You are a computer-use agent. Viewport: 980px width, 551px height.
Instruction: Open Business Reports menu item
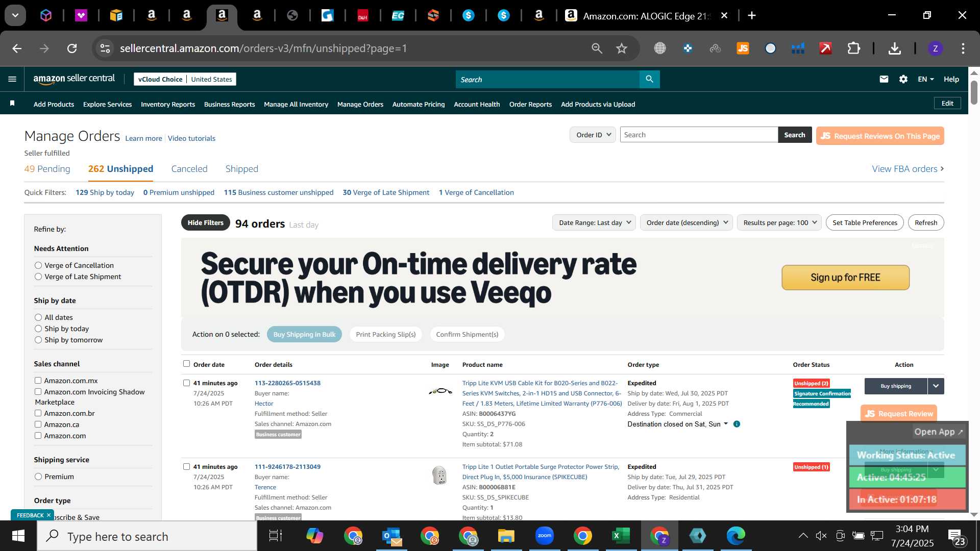click(x=229, y=104)
